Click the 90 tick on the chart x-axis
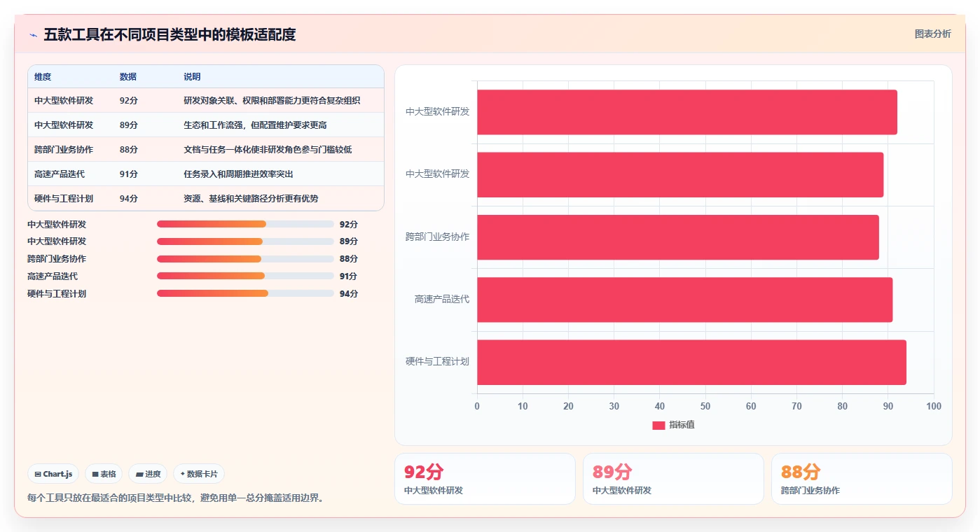Image resolution: width=980 pixels, height=532 pixels. [x=888, y=407]
